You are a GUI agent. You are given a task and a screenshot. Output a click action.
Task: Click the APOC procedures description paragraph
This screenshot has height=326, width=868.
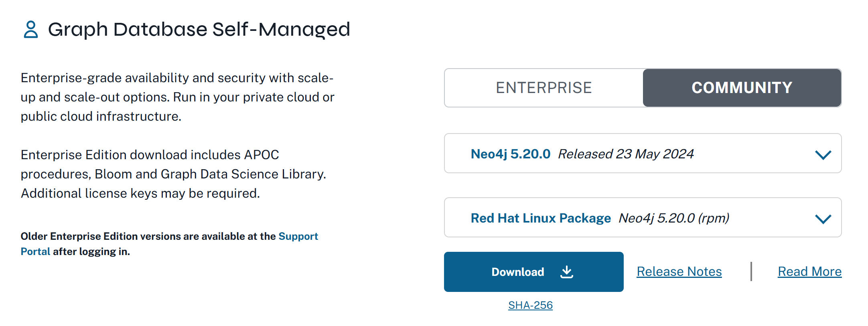[173, 174]
